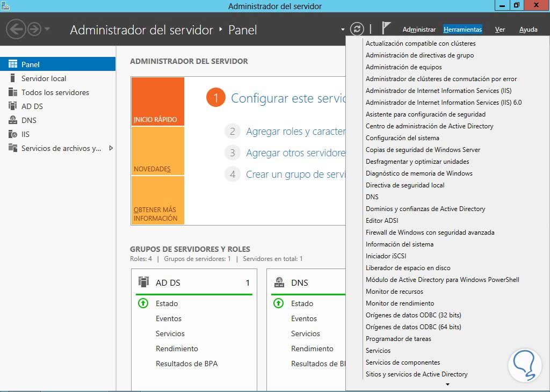Open Firewall de Windows con seguridad avanzada
Viewport: 550px width, 392px height.
click(x=430, y=233)
